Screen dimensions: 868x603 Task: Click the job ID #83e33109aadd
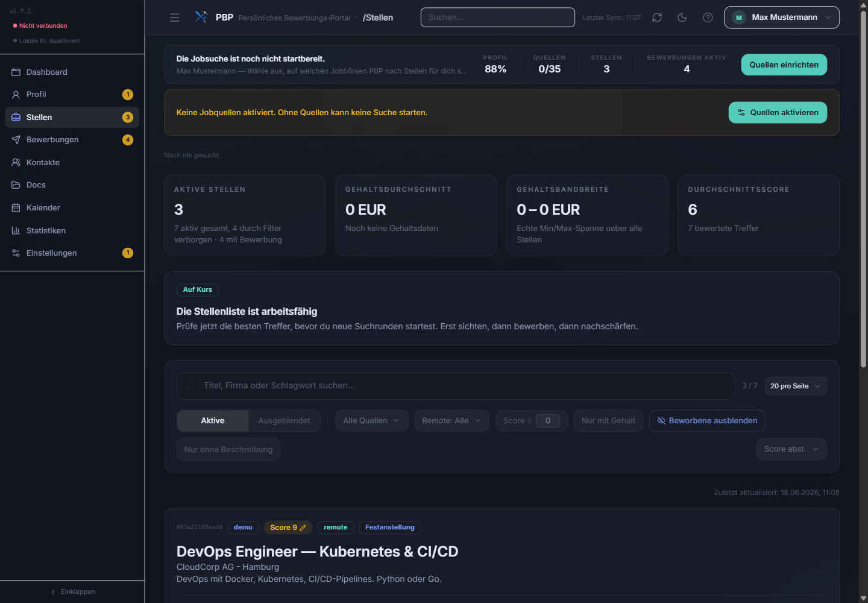pyautogui.click(x=199, y=528)
